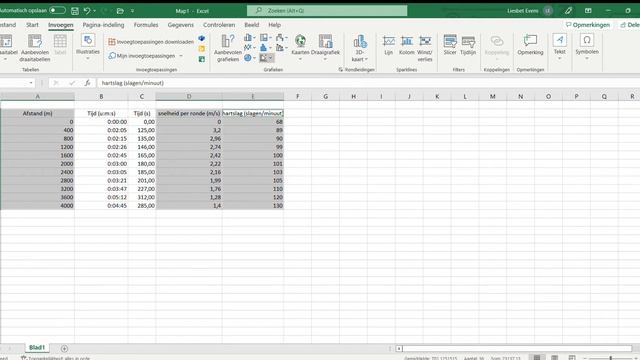Open the line chart dropdown
Viewport: 640px width, 360px height.
click(x=249, y=48)
